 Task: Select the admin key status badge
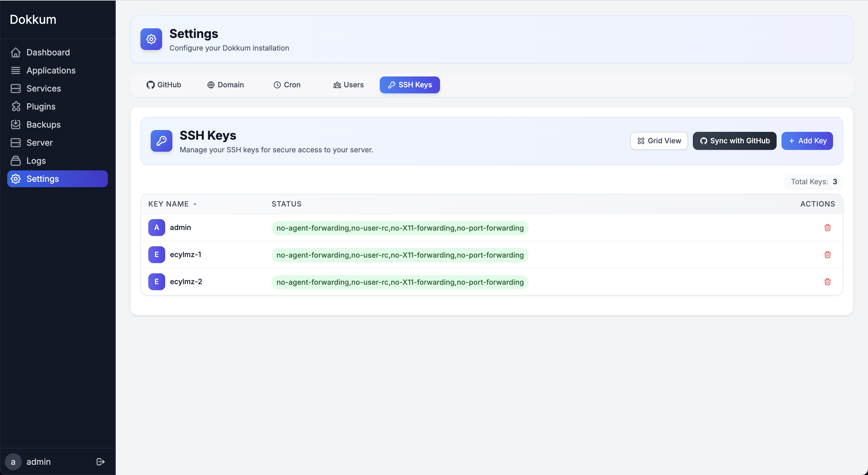click(399, 228)
